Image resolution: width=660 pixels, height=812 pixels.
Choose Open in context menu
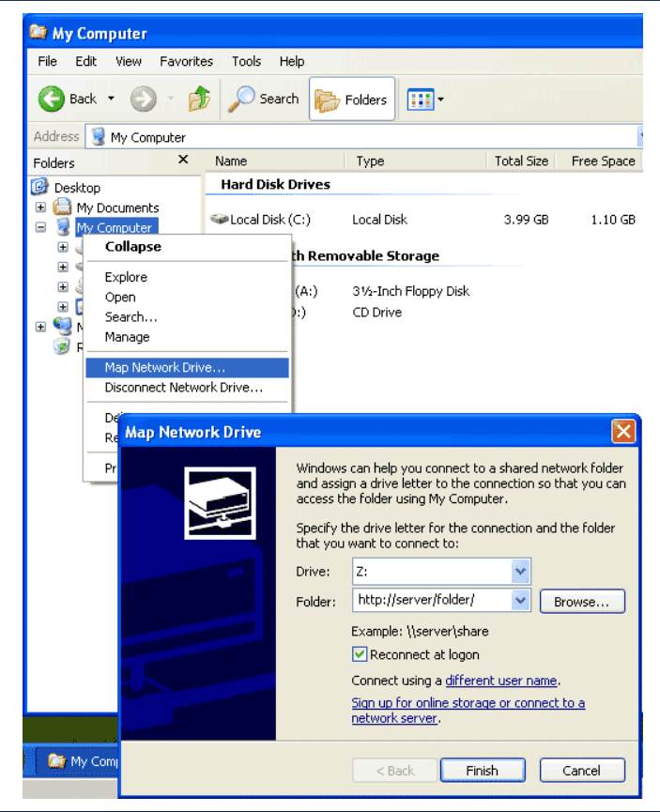(187, 298)
